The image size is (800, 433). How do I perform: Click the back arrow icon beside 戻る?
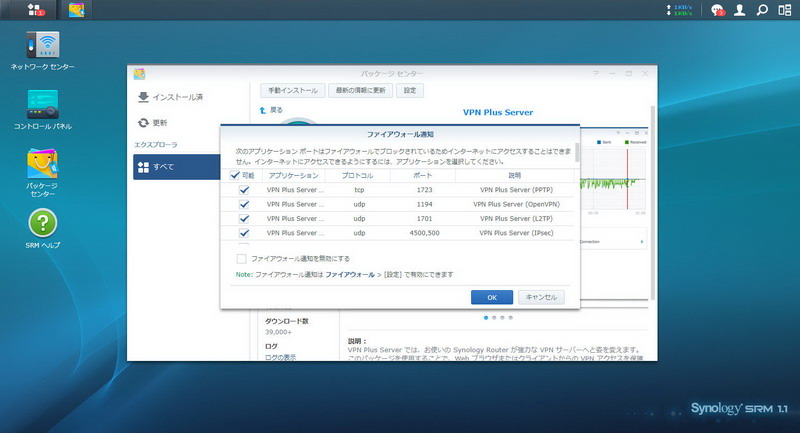tap(263, 110)
